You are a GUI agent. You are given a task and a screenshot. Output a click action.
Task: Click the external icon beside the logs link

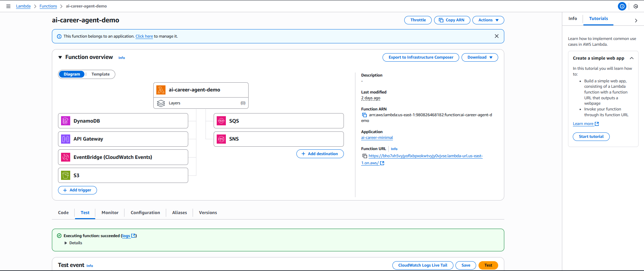click(x=133, y=236)
